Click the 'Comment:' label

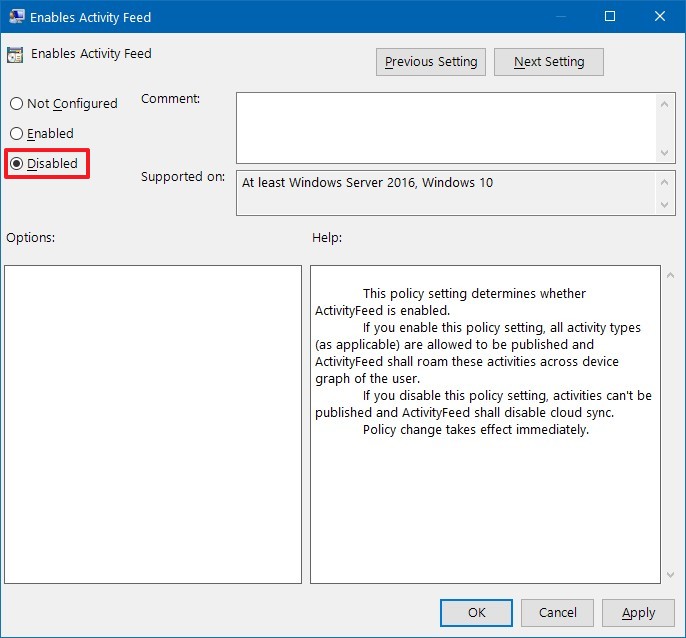[x=170, y=99]
